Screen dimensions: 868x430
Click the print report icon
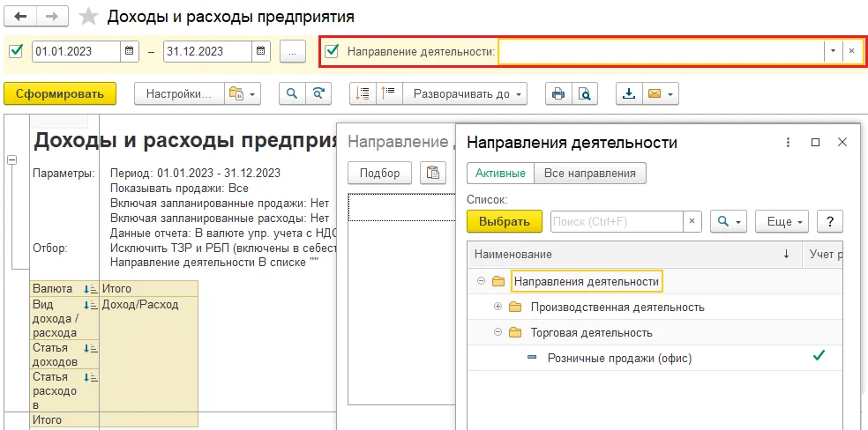click(x=557, y=93)
